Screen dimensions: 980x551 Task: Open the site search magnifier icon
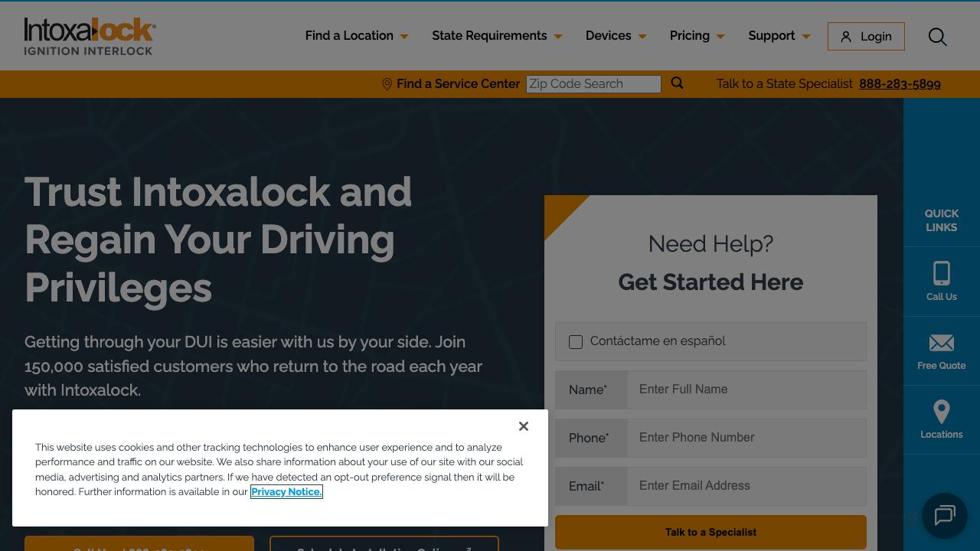point(937,37)
